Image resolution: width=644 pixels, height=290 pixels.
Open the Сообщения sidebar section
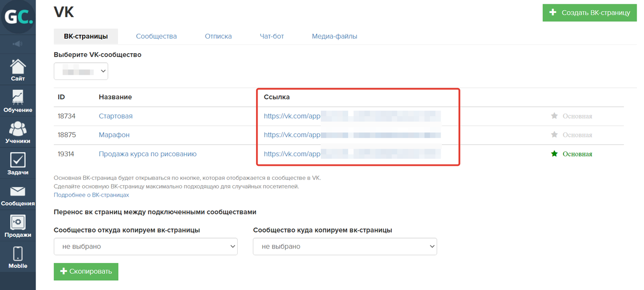pyautogui.click(x=18, y=194)
